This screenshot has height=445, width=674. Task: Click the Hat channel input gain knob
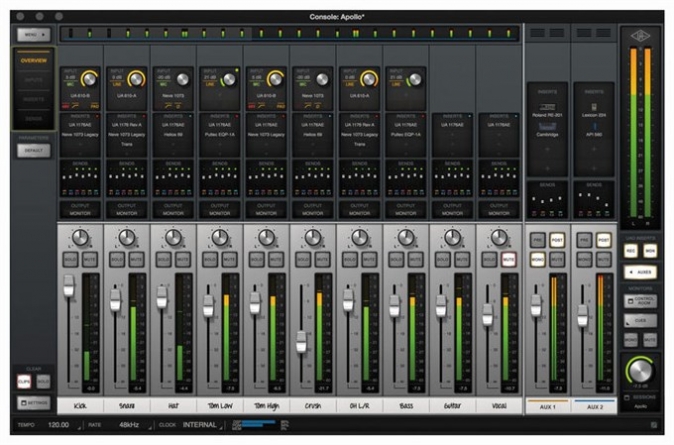183,79
